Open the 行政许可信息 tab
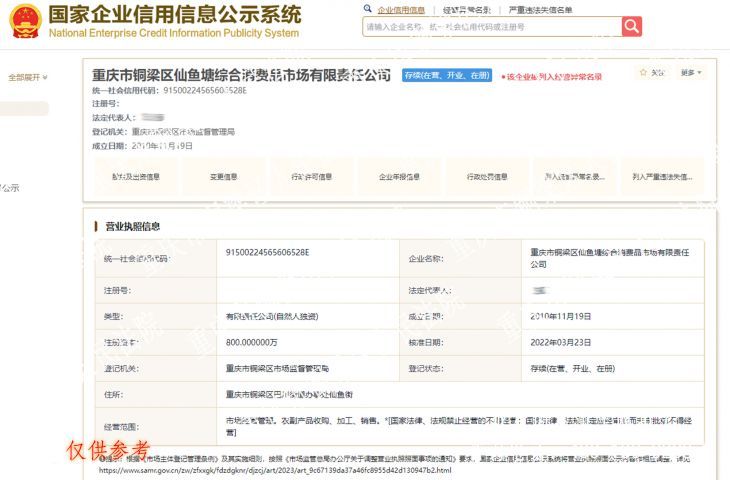Screen dimensions: 730x480 311,176
